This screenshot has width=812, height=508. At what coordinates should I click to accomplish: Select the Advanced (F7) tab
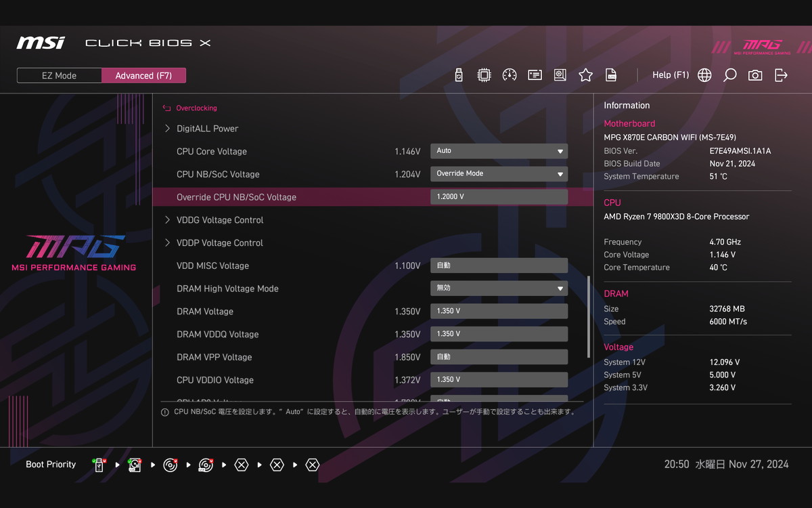(143, 76)
